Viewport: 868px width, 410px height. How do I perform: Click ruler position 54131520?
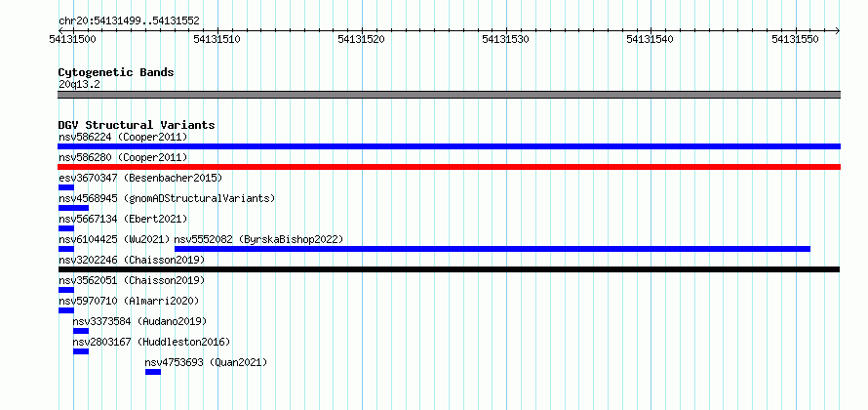(362, 39)
